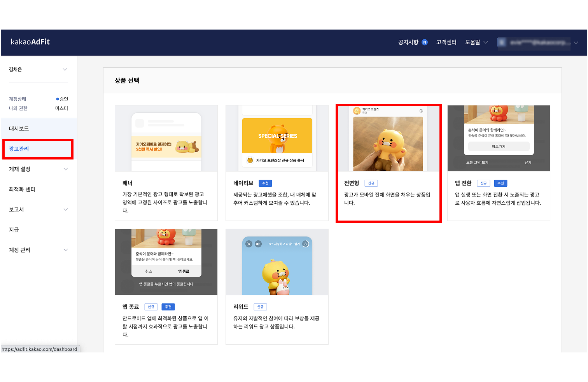Click the 리워드 product title
This screenshot has width=588, height=382.
tap(241, 307)
